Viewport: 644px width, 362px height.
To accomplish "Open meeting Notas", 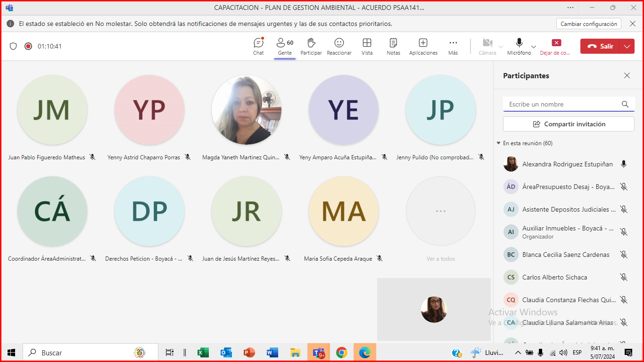I will click(393, 46).
